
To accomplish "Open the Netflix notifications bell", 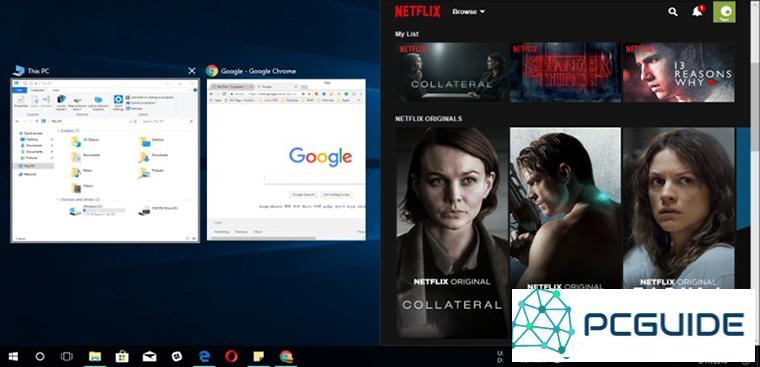I will tap(697, 11).
